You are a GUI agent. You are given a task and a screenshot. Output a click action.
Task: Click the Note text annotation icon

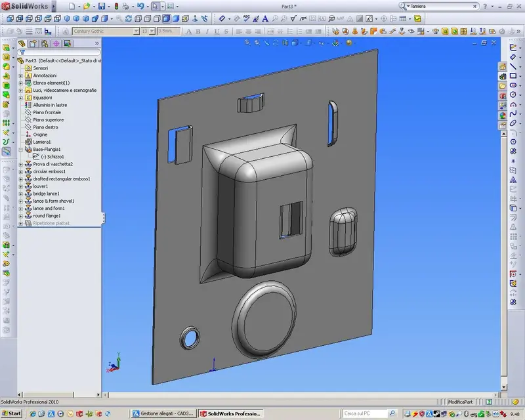(265, 19)
